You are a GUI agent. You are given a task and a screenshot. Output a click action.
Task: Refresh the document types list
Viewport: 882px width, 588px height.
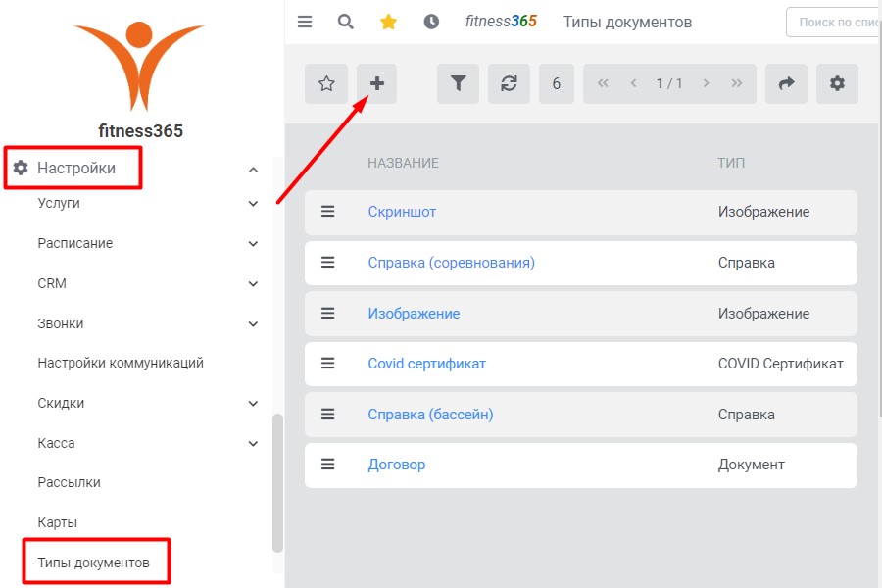[509, 84]
